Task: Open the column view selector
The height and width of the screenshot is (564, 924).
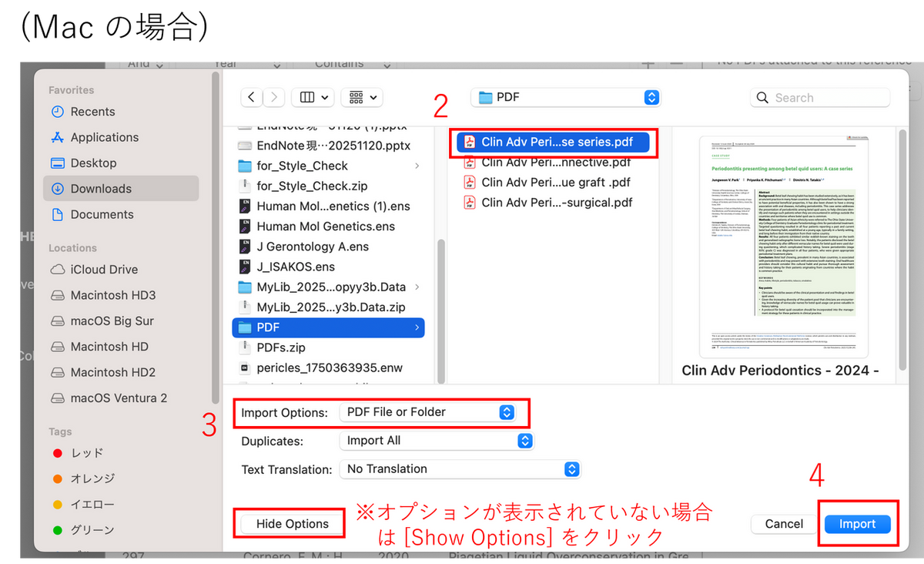Action: pos(315,97)
